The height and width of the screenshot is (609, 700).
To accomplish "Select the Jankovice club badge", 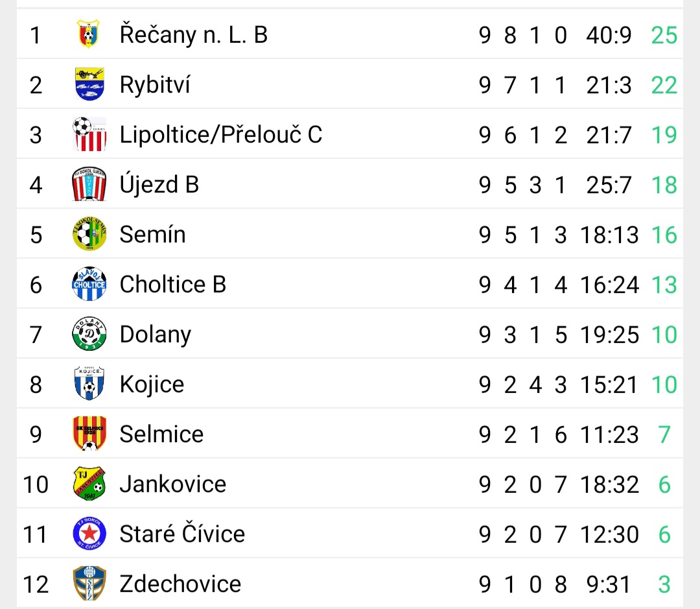I will pos(89,484).
